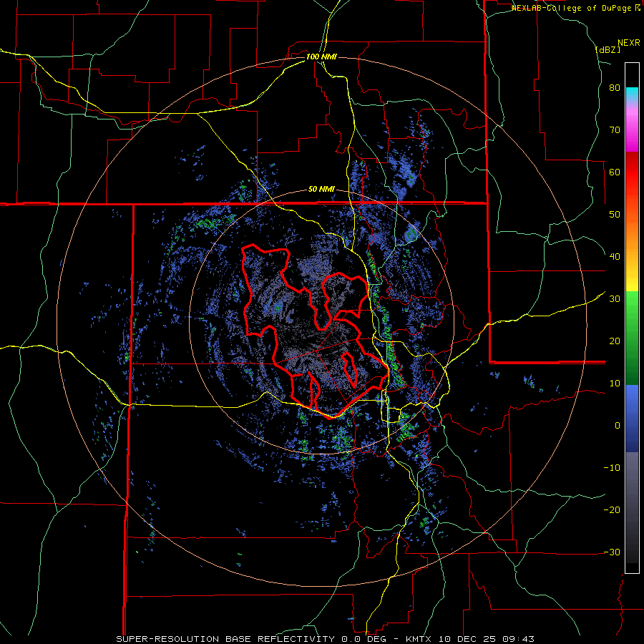Click the 50 value on the dBZ scale
The height and width of the screenshot is (644, 644).
615,215
